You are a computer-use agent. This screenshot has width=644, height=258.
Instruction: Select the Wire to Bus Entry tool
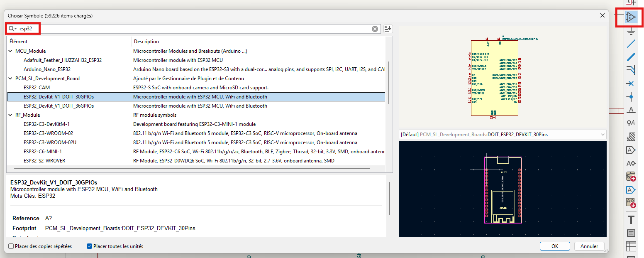[631, 69]
